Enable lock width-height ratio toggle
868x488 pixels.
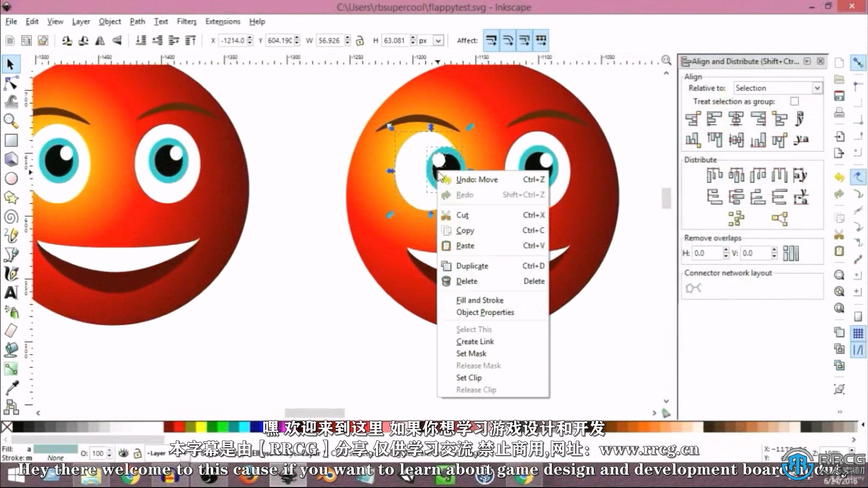click(358, 40)
